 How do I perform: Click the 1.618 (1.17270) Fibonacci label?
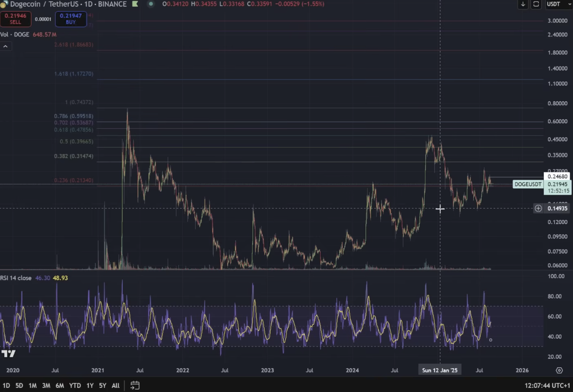coord(74,74)
